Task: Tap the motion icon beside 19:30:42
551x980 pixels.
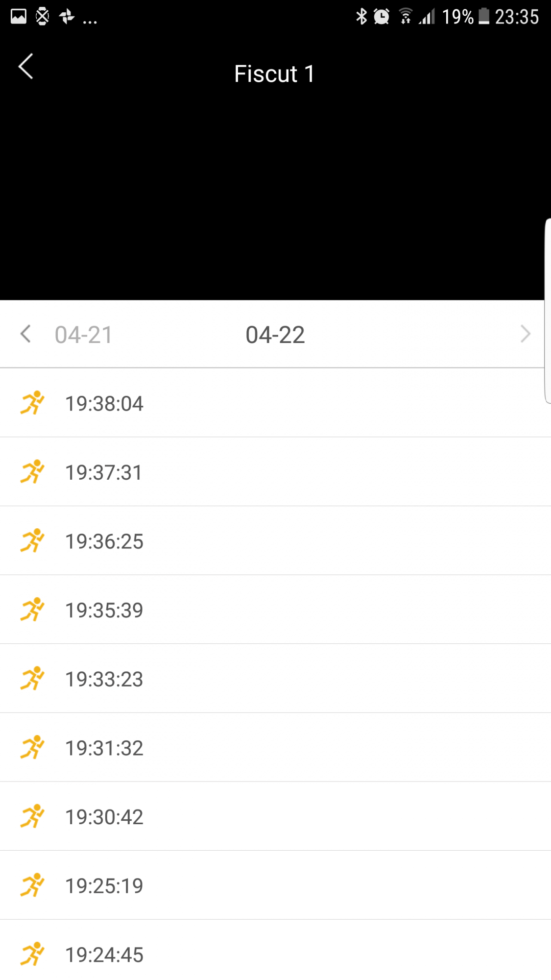Action: coord(32,816)
